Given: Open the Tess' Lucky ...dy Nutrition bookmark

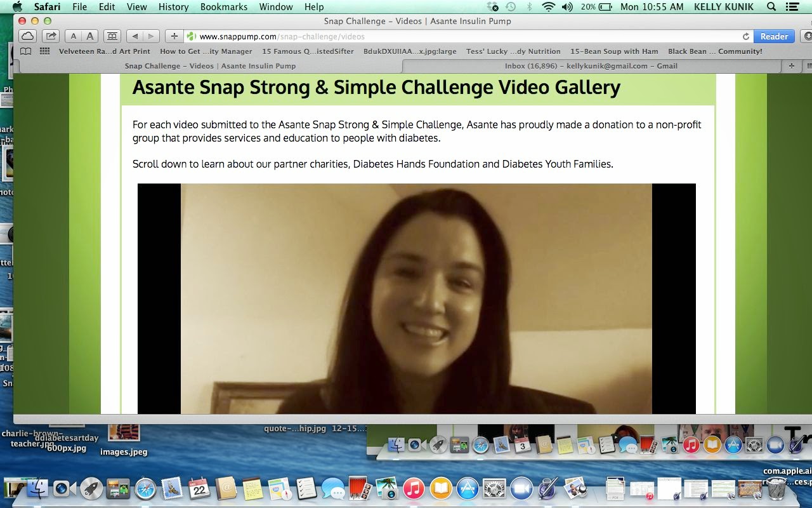Looking at the screenshot, I should [x=513, y=51].
